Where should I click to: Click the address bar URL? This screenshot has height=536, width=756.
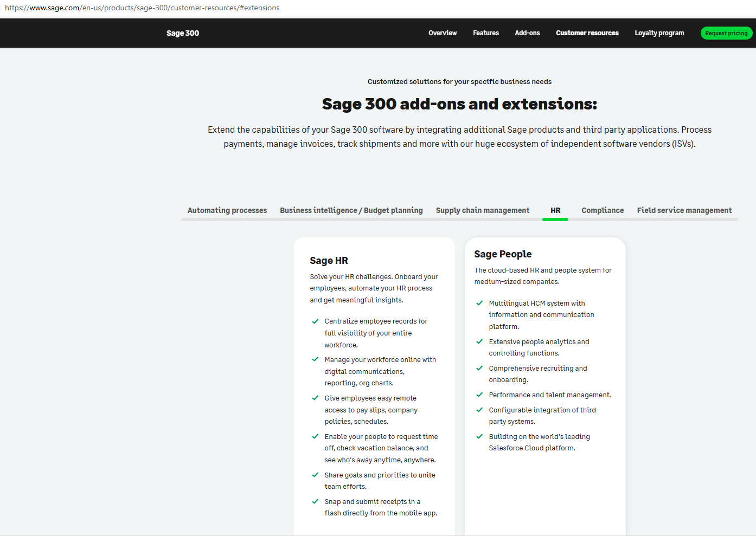coord(142,8)
